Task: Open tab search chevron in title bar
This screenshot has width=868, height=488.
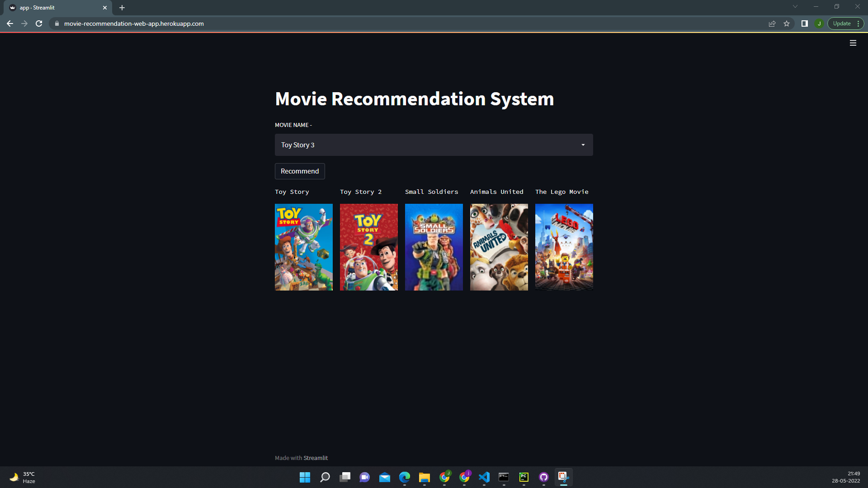Action: (x=795, y=7)
